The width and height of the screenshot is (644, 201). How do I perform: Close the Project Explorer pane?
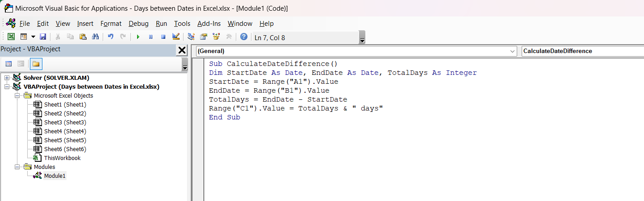click(182, 50)
